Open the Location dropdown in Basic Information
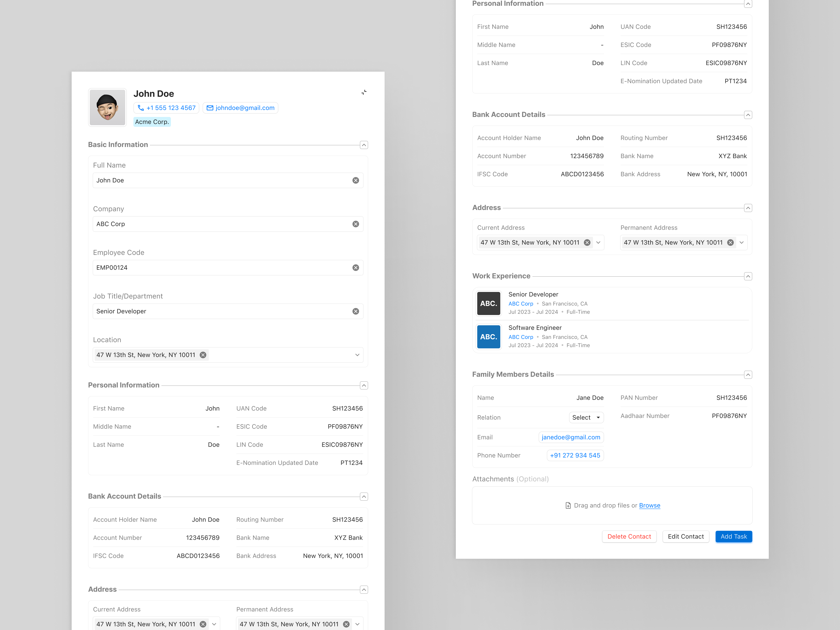This screenshot has height=630, width=840. [357, 355]
